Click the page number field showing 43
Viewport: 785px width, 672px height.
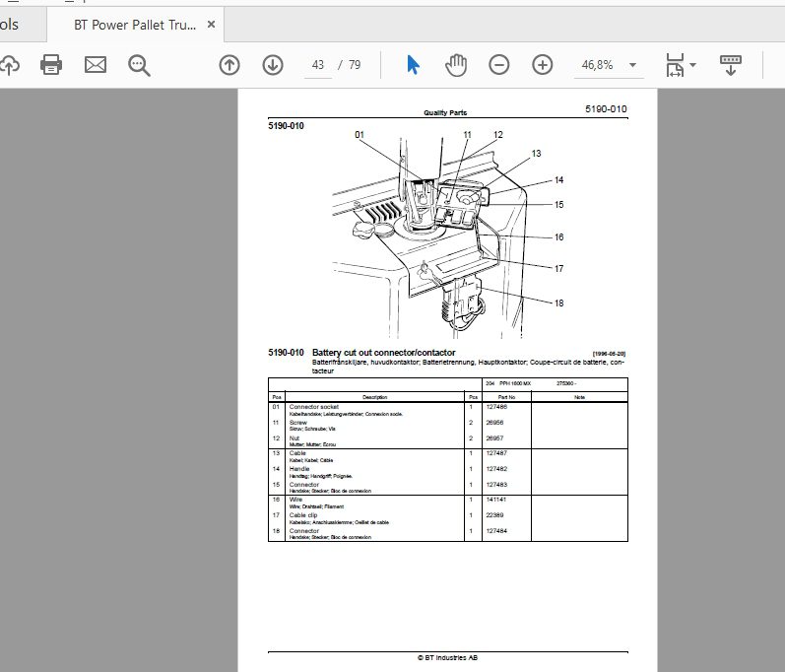click(318, 65)
